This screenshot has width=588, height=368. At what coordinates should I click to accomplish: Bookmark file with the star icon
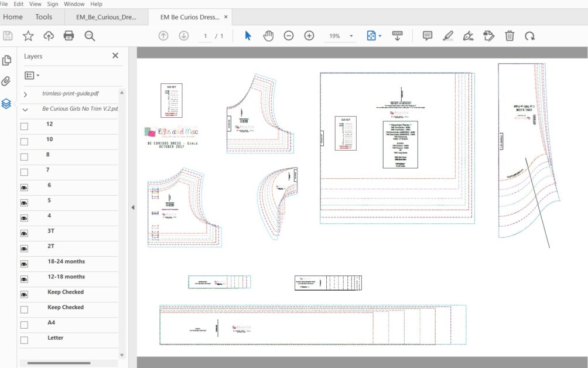coord(28,36)
